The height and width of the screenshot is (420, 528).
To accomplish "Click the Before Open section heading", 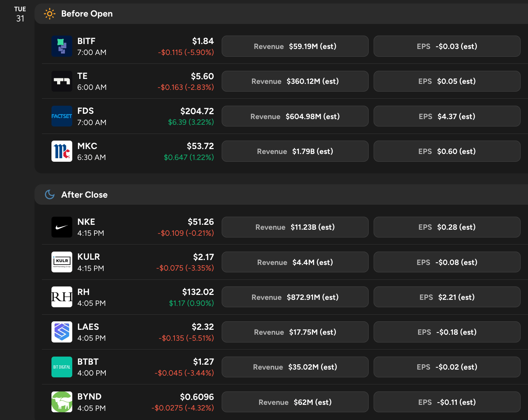I will tap(87, 14).
